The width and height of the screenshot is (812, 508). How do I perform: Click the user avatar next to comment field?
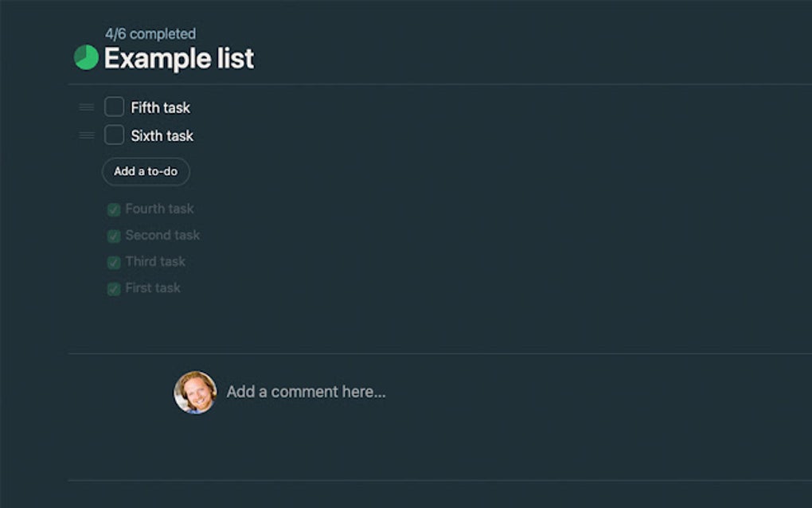194,391
